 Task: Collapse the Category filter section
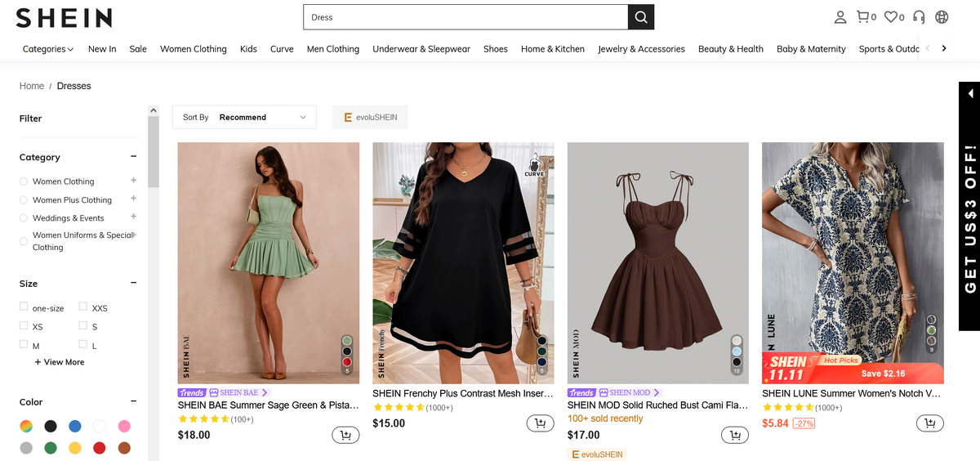(x=133, y=157)
